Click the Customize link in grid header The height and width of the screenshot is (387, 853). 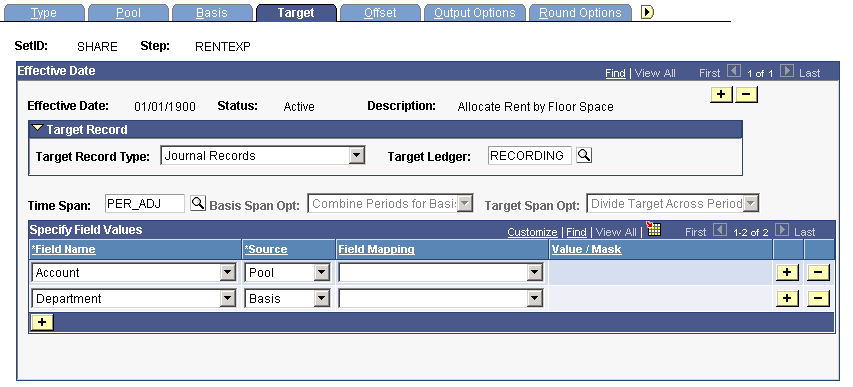pos(532,232)
